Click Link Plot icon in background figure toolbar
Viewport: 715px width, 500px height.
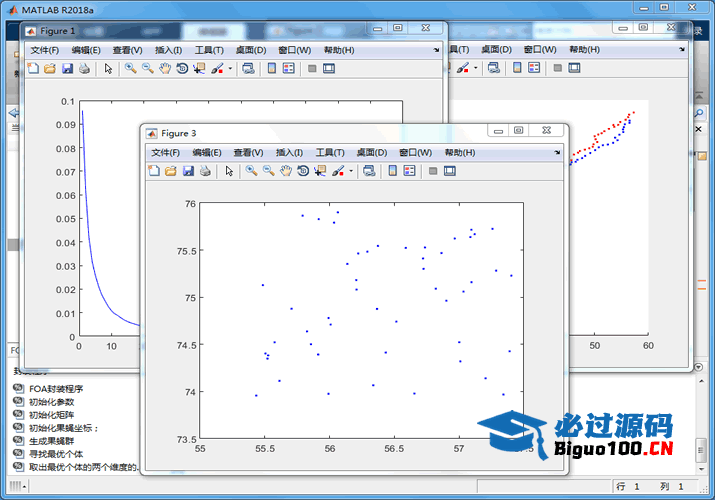coord(494,68)
